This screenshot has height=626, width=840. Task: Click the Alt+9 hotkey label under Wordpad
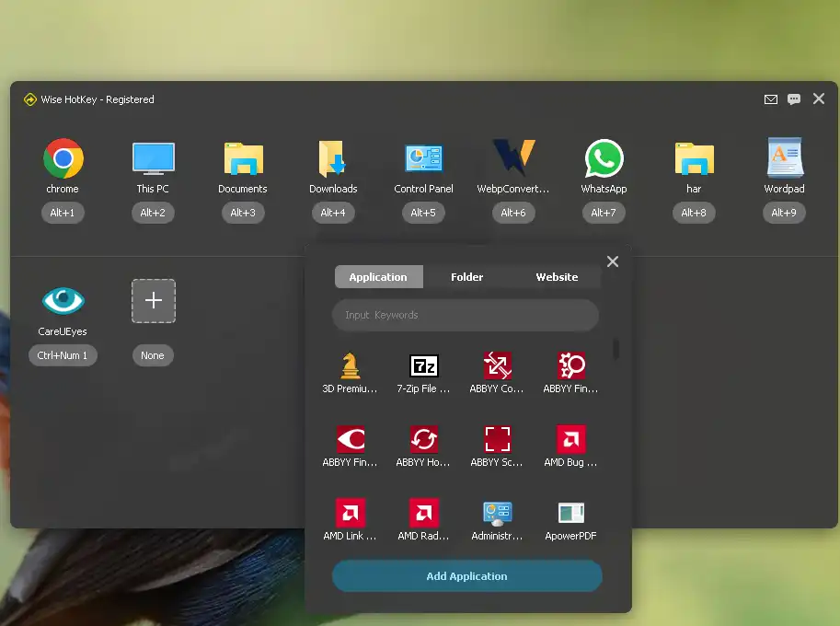(783, 213)
